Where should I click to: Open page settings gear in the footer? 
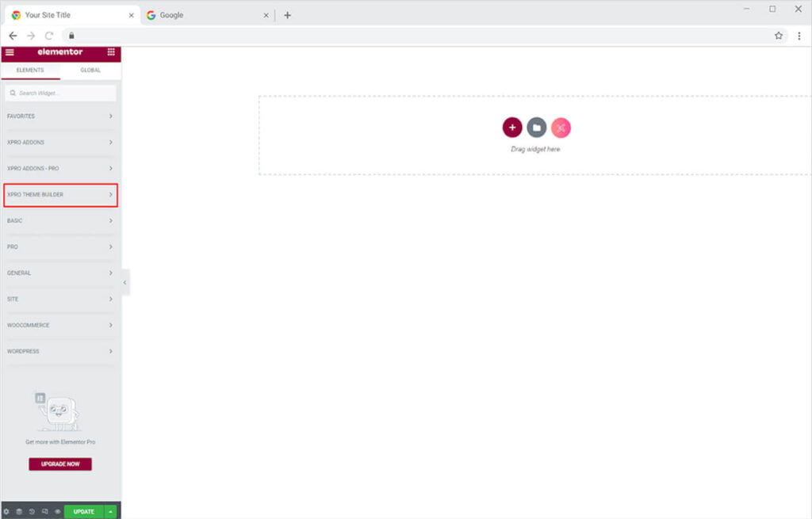(x=6, y=511)
